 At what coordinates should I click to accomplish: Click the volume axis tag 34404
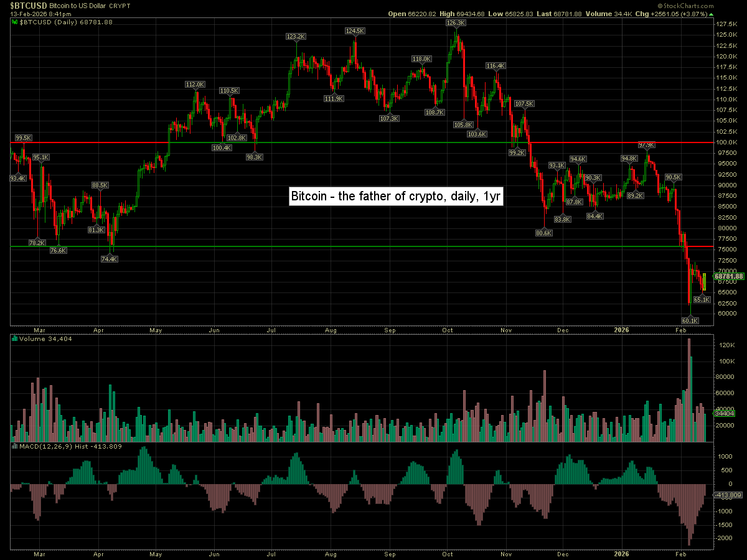[x=724, y=413]
